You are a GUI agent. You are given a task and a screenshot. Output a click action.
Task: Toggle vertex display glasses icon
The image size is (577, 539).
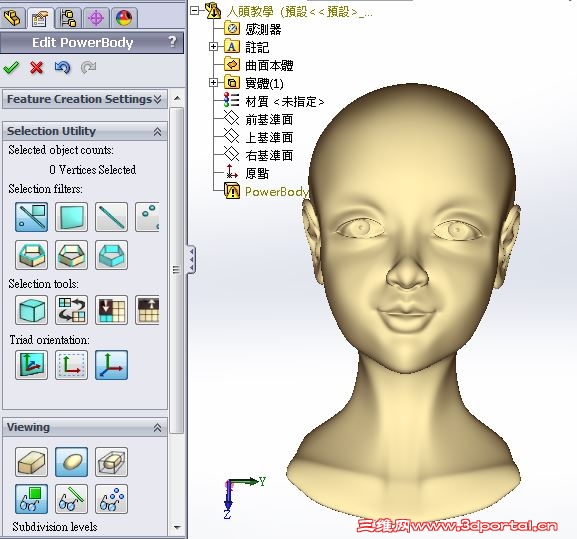(111, 499)
